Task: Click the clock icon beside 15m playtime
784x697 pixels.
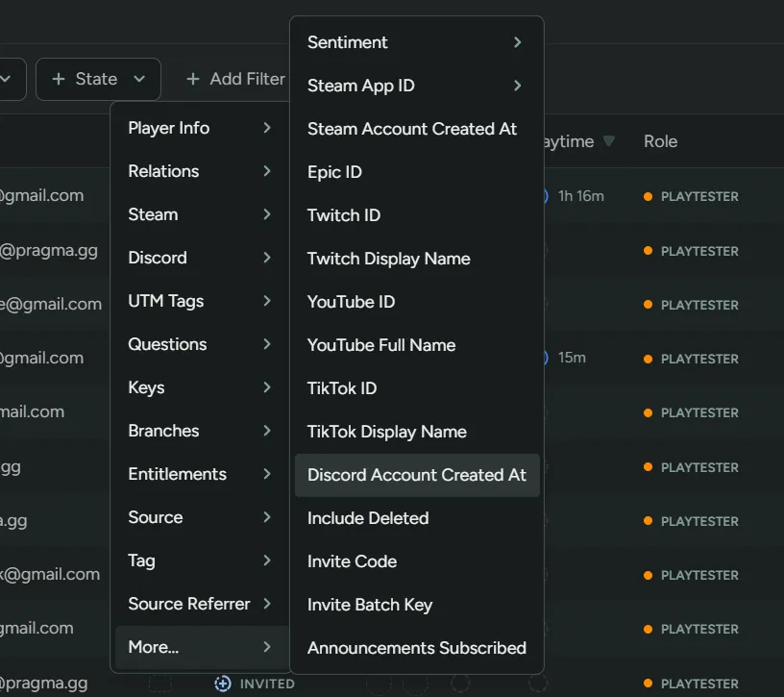Action: pos(544,358)
